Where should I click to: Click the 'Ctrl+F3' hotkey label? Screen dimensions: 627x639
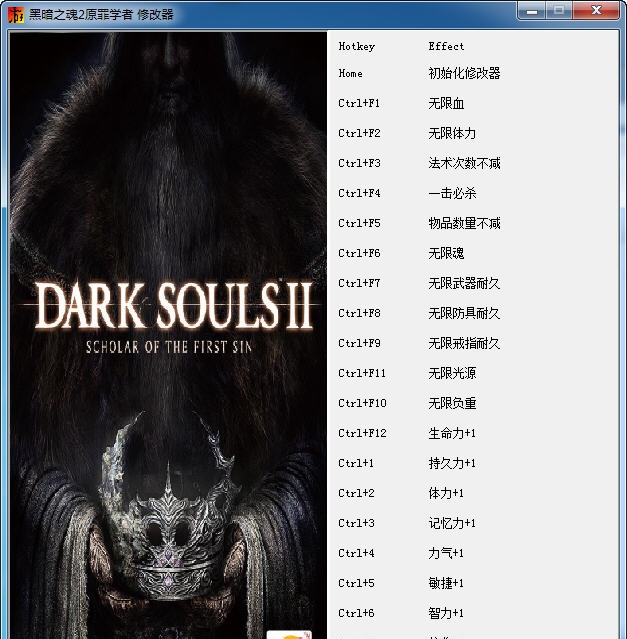click(x=359, y=163)
